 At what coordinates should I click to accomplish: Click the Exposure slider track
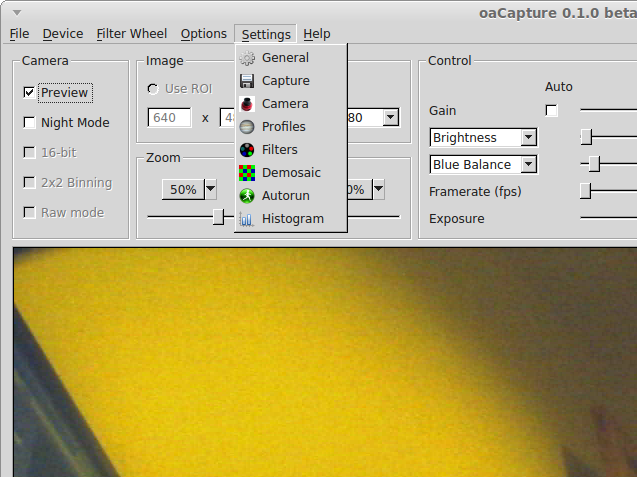pyautogui.click(x=609, y=218)
